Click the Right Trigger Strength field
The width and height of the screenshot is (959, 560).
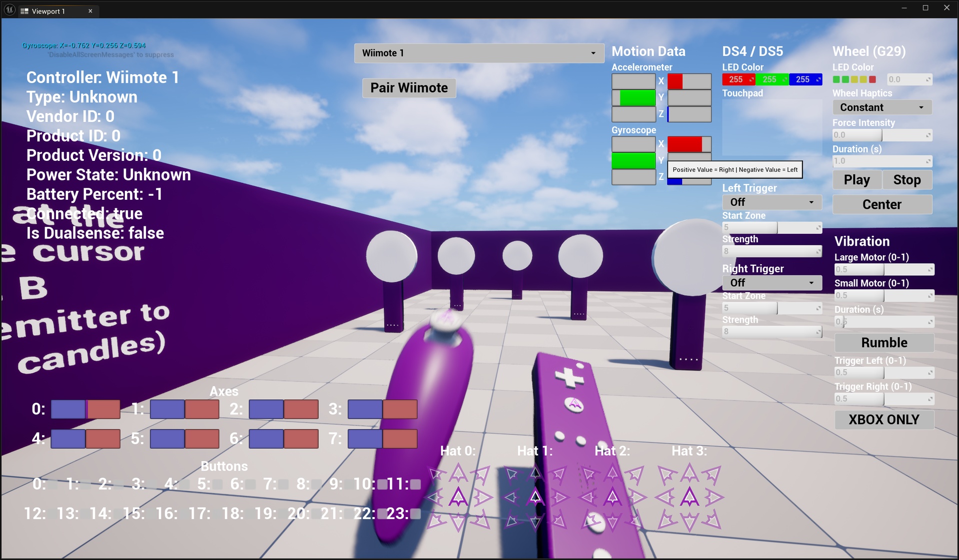(x=772, y=332)
